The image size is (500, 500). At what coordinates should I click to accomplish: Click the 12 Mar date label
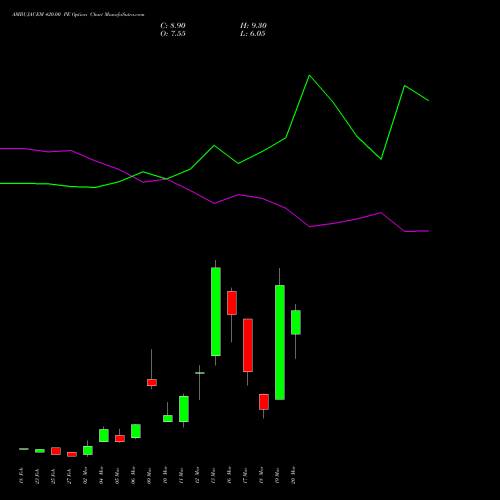point(197,475)
